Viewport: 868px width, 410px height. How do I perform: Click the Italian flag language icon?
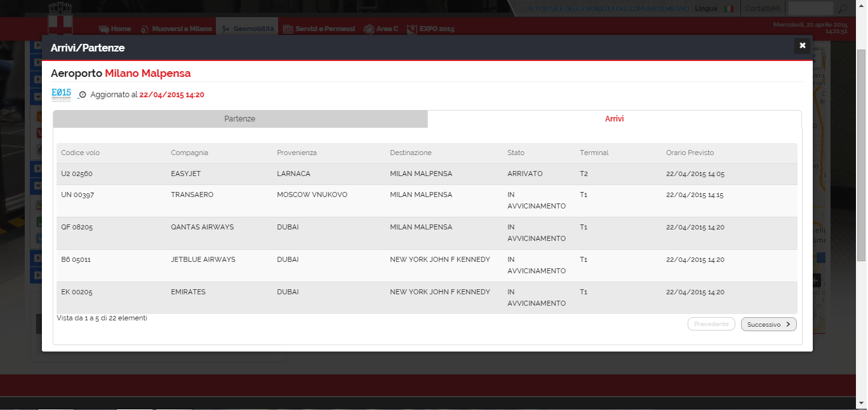pos(729,9)
